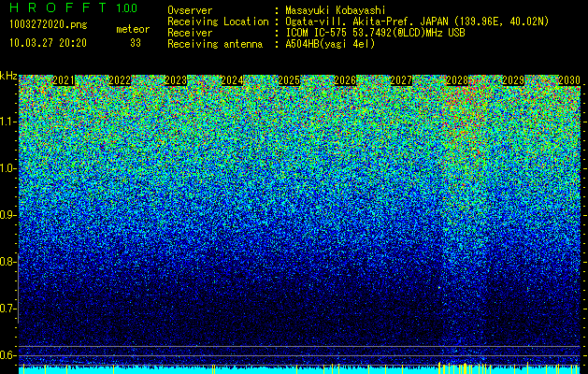Click the 0.7 frequency axis label
Screen dimensions: 588x374
pos(7,309)
